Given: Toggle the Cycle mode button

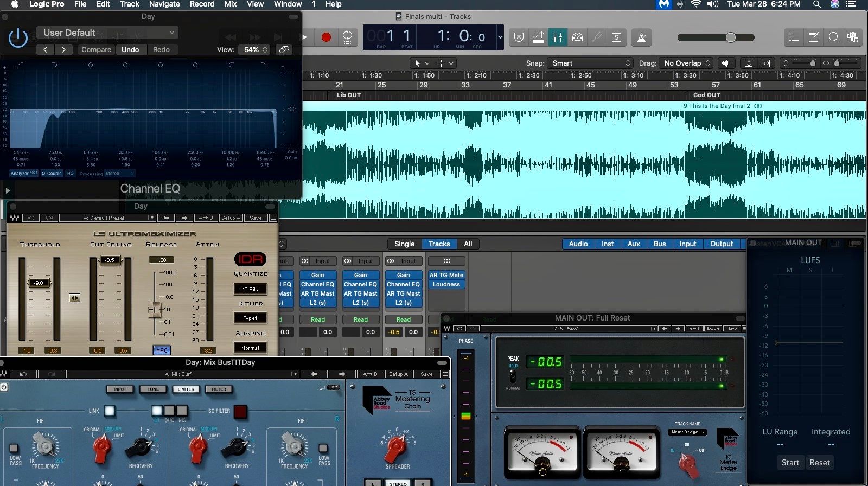Looking at the screenshot, I should [347, 37].
